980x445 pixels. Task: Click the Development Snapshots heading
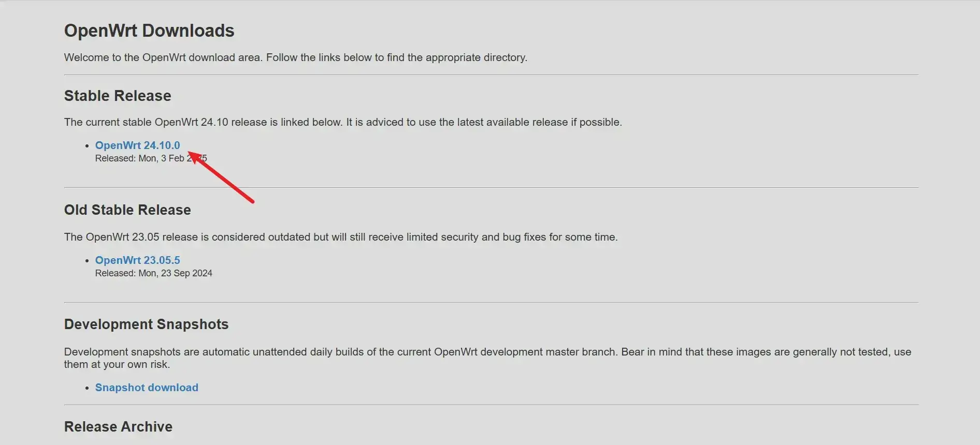click(x=146, y=324)
